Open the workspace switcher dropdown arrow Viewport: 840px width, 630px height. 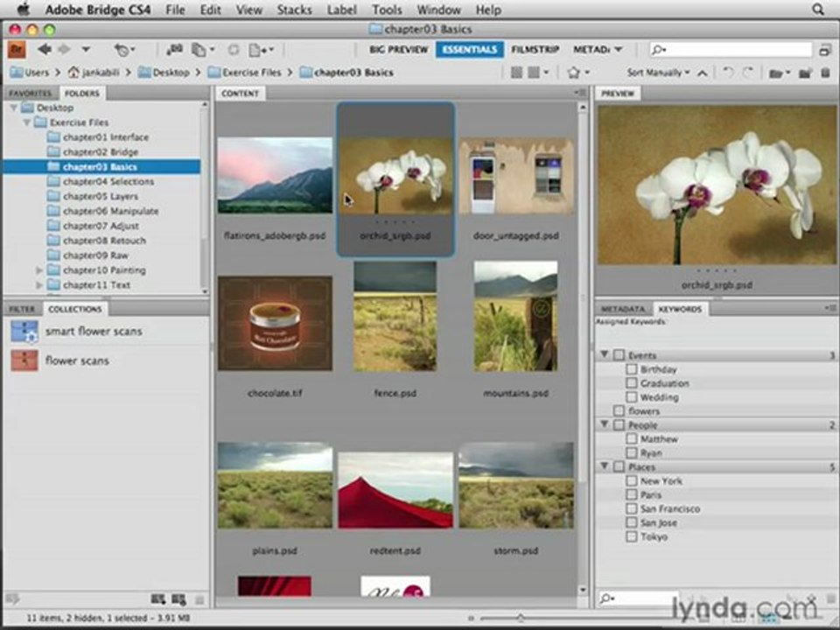[x=619, y=49]
